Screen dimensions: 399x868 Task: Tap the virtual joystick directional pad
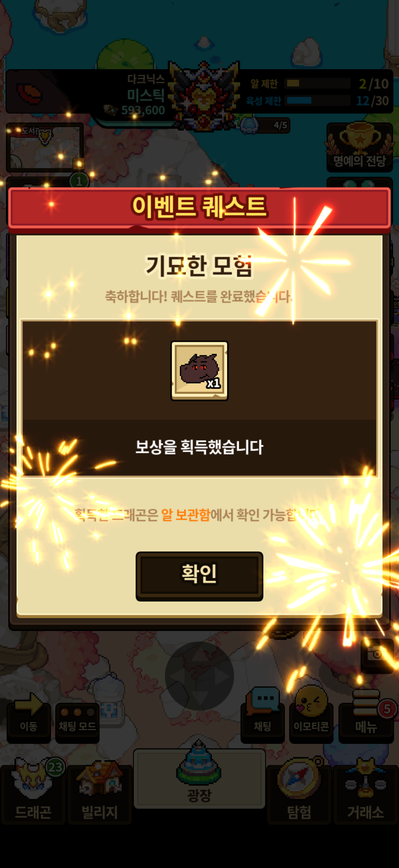point(199,676)
